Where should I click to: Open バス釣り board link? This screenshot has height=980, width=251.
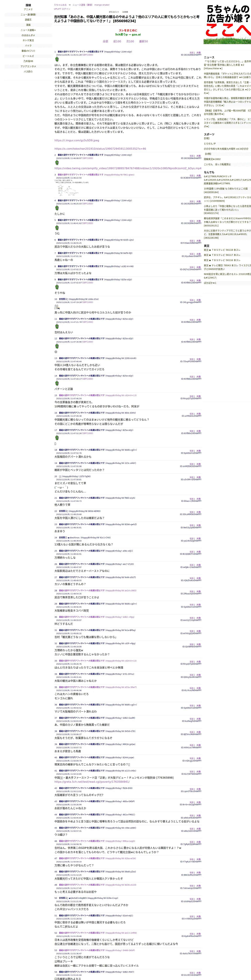pos(28,72)
